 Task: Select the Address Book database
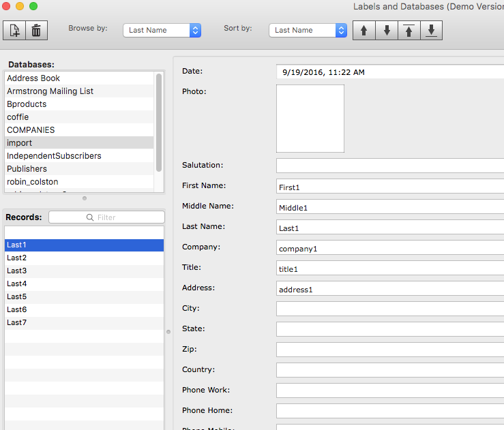pos(33,78)
